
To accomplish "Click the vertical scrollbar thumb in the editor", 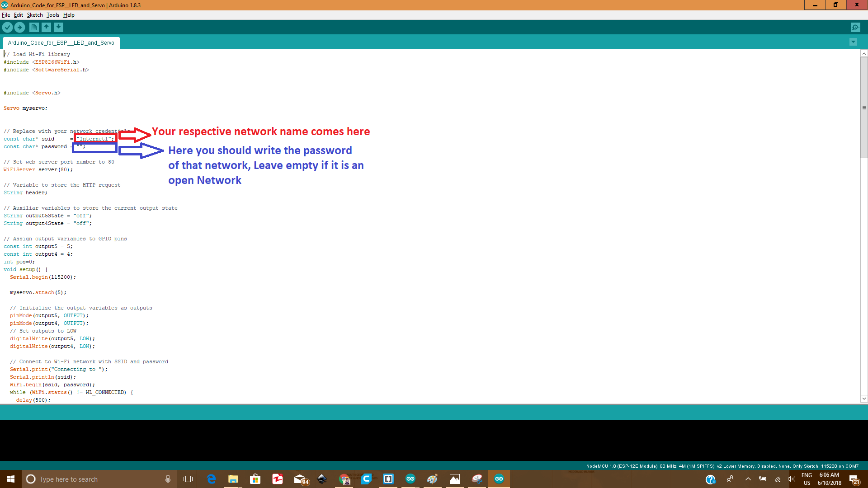I will (864, 108).
